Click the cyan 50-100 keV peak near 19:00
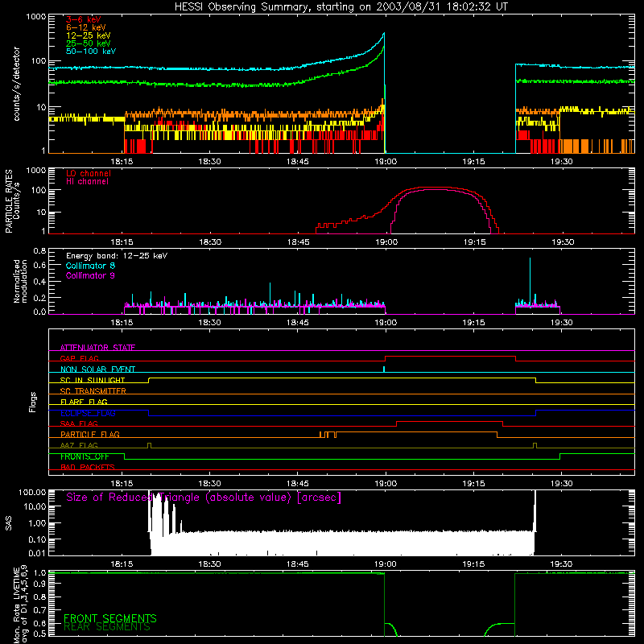The height and width of the screenshot is (644, 644). [384, 34]
